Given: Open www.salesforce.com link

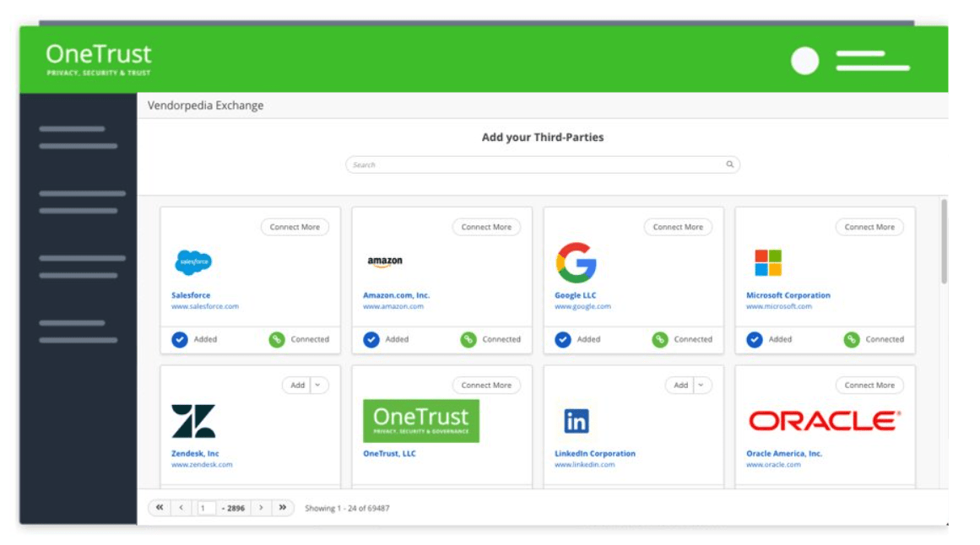Looking at the screenshot, I should [x=205, y=306].
